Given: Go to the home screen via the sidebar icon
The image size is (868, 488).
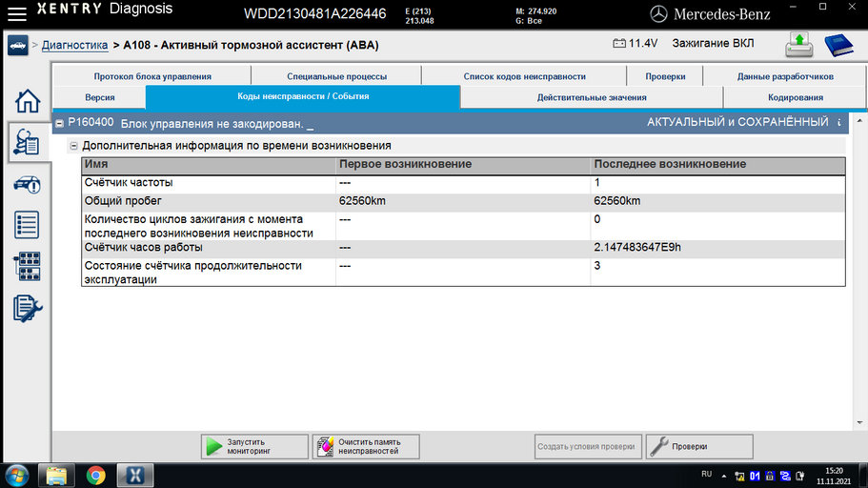Looking at the screenshot, I should [x=27, y=101].
